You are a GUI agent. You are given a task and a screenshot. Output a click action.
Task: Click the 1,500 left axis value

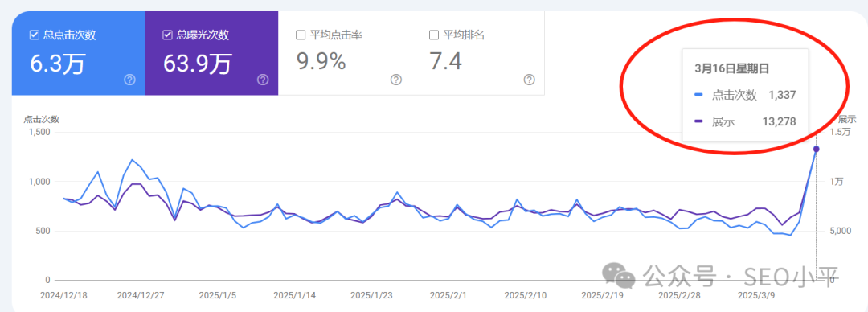[x=39, y=132]
